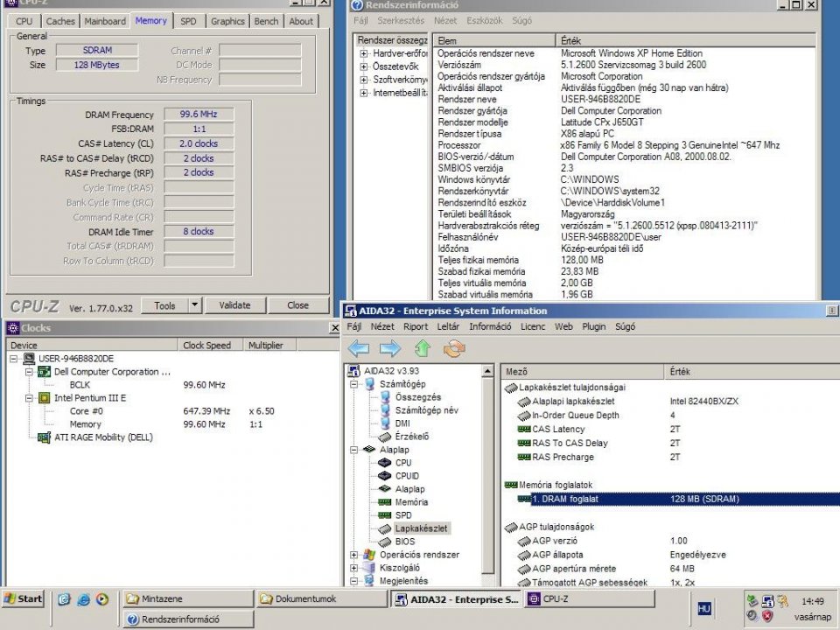Image resolution: width=840 pixels, height=630 pixels.
Task: Collapse Számítógép node in AIDA32 tree
Action: (353, 384)
